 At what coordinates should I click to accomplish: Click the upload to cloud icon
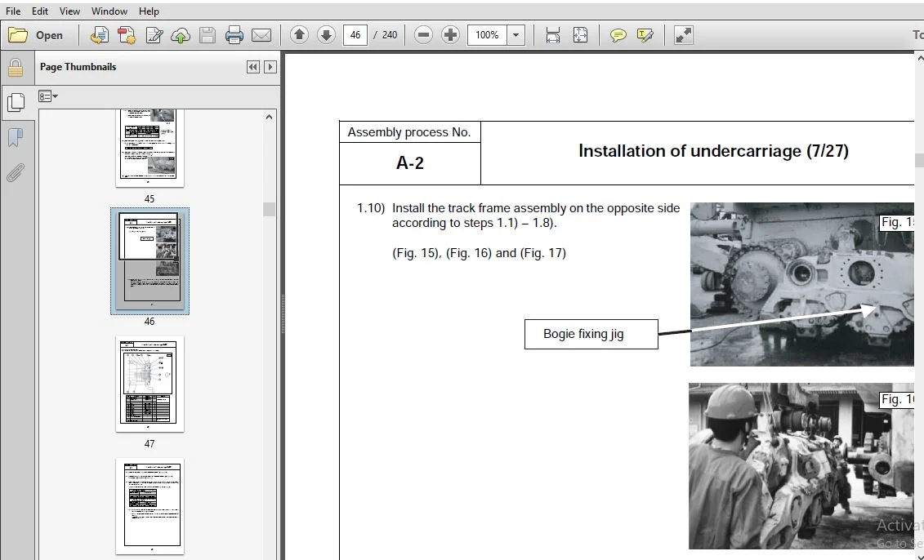(x=181, y=35)
